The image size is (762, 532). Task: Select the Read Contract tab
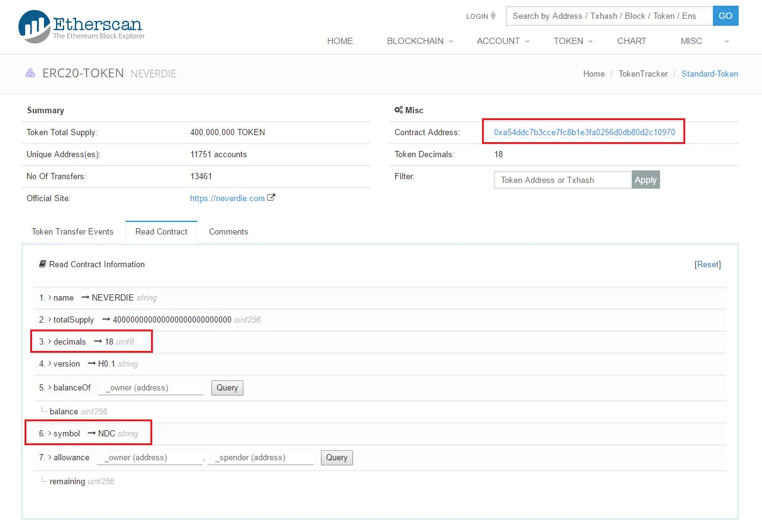[x=161, y=231]
